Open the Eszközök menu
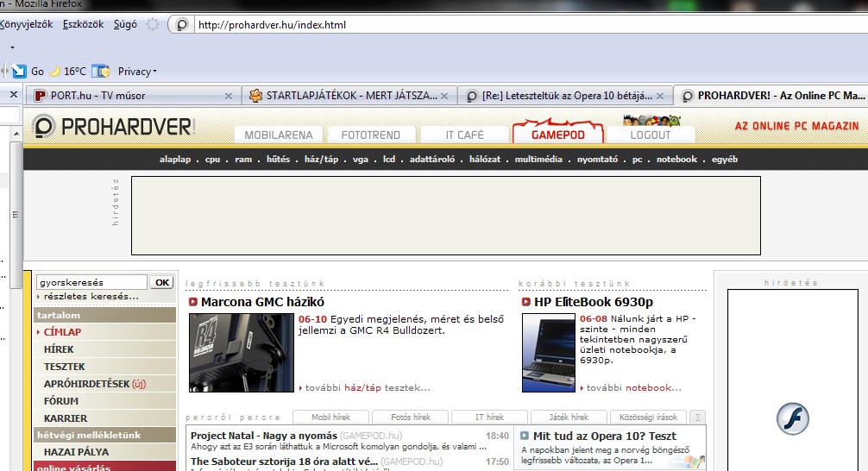868x471 pixels. [83, 24]
